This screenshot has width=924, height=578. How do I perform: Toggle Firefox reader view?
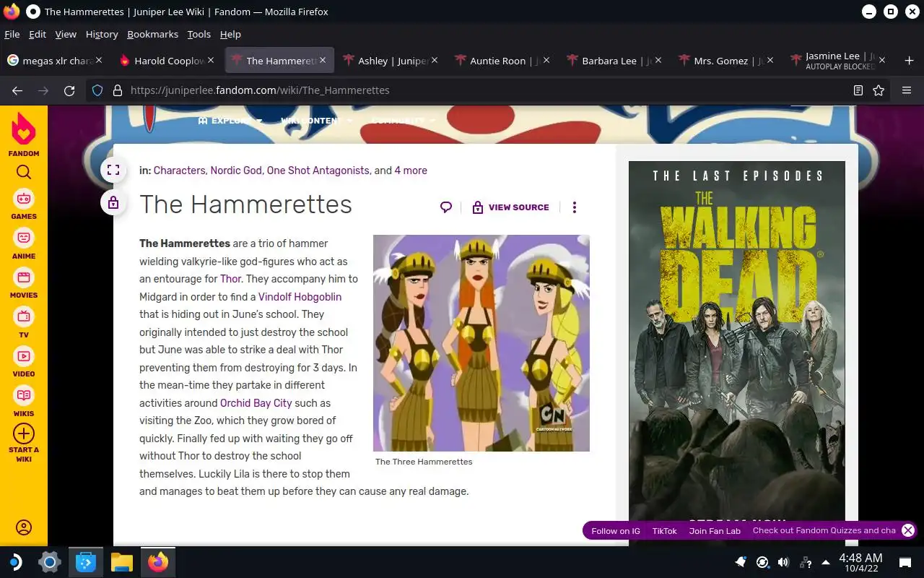(x=858, y=90)
